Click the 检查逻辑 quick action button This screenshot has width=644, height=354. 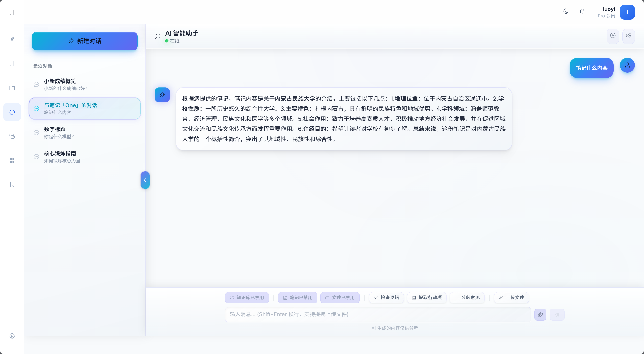(386, 297)
